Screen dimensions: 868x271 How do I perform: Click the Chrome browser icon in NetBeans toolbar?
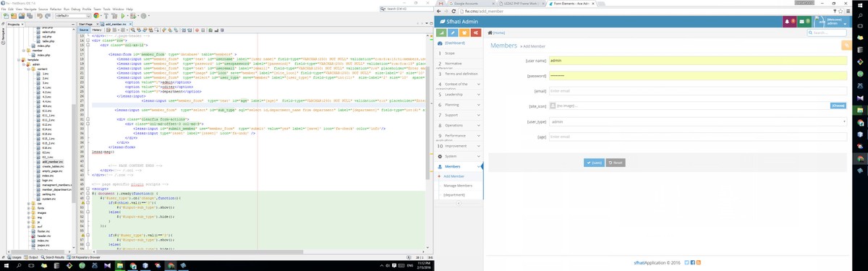(96, 16)
